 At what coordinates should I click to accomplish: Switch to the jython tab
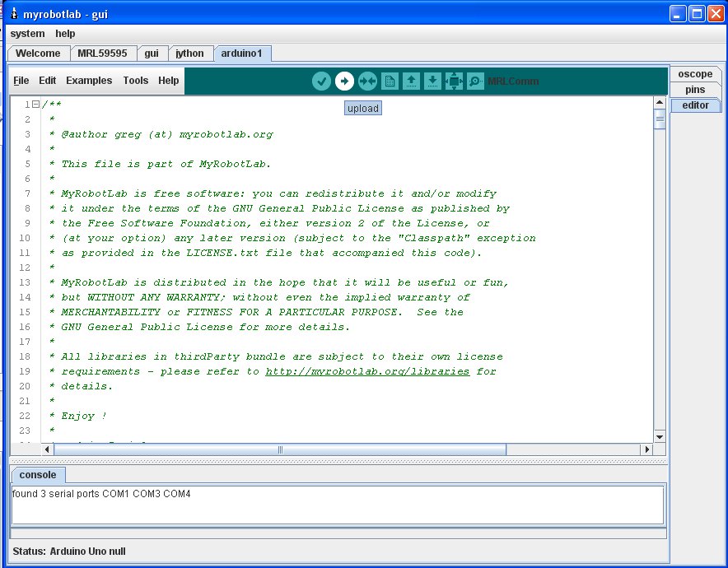(189, 54)
